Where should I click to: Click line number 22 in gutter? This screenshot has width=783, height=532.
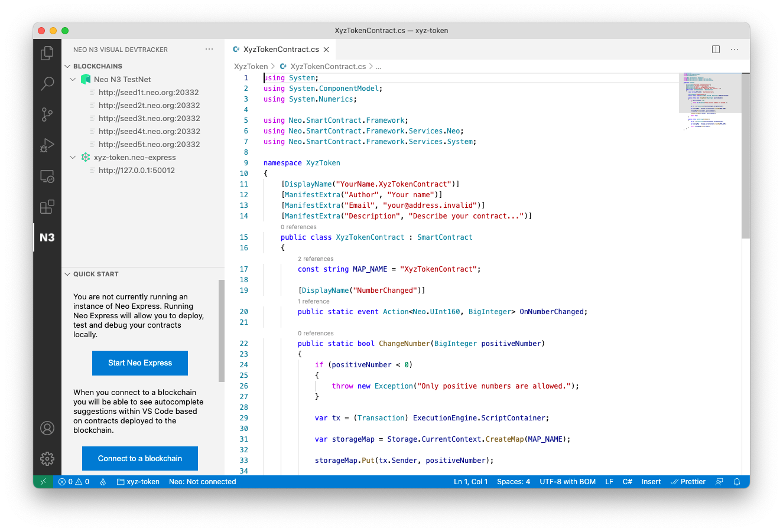[x=244, y=344]
